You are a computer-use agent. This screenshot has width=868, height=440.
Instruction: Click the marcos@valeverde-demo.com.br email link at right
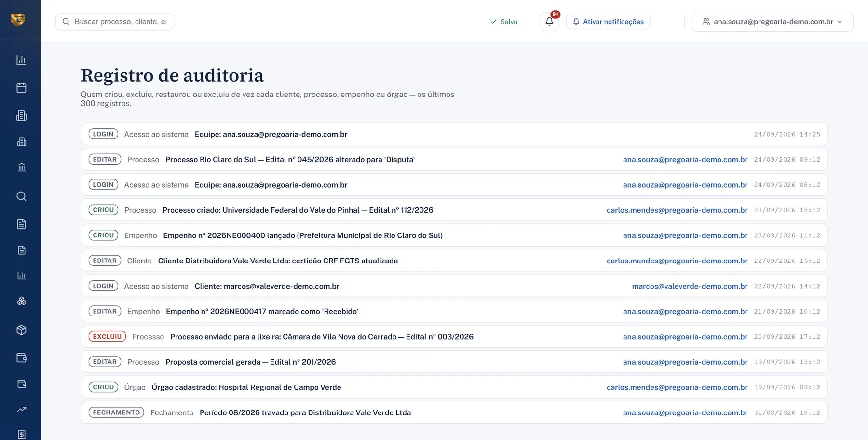690,286
